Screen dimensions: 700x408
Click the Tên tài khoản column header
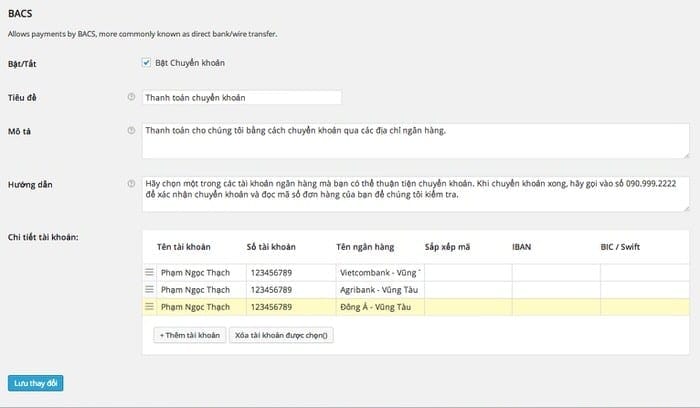pos(183,247)
